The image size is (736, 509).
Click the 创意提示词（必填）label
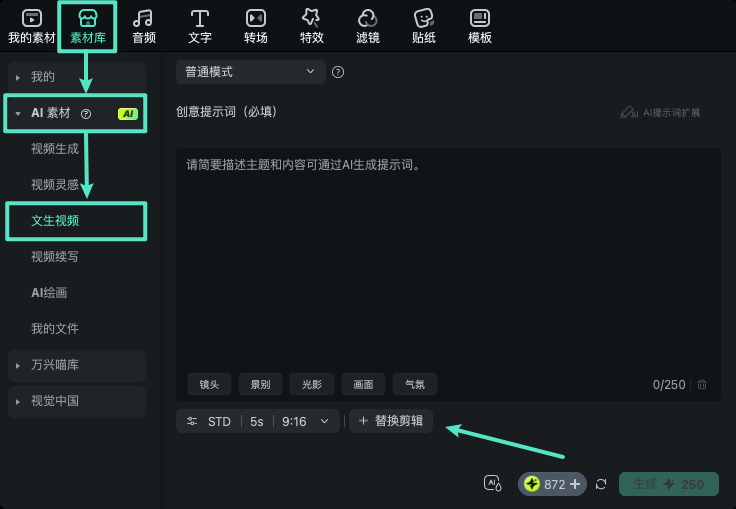[x=227, y=112]
